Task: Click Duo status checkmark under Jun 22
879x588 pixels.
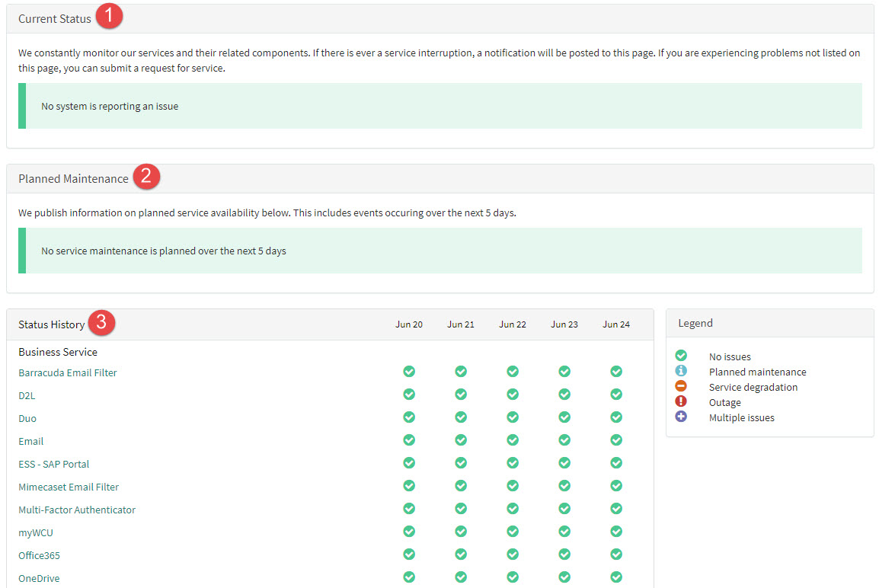Action: [x=513, y=417]
